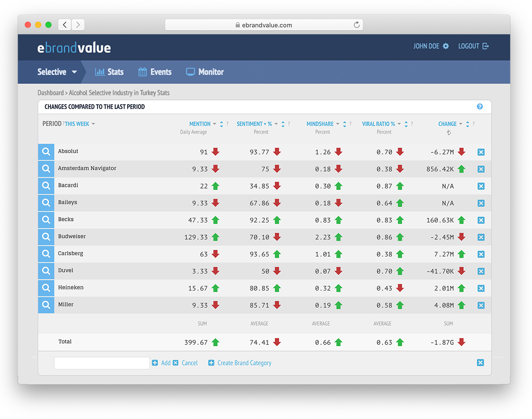Click PERIOD help question mark
Viewport: 532px width, 419px height.
coord(63,123)
